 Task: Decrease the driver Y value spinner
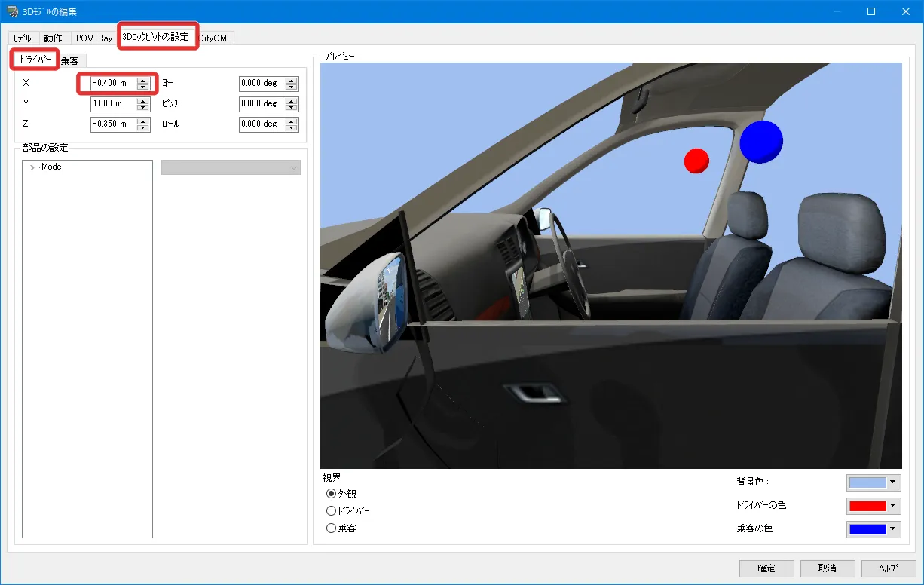(x=143, y=107)
